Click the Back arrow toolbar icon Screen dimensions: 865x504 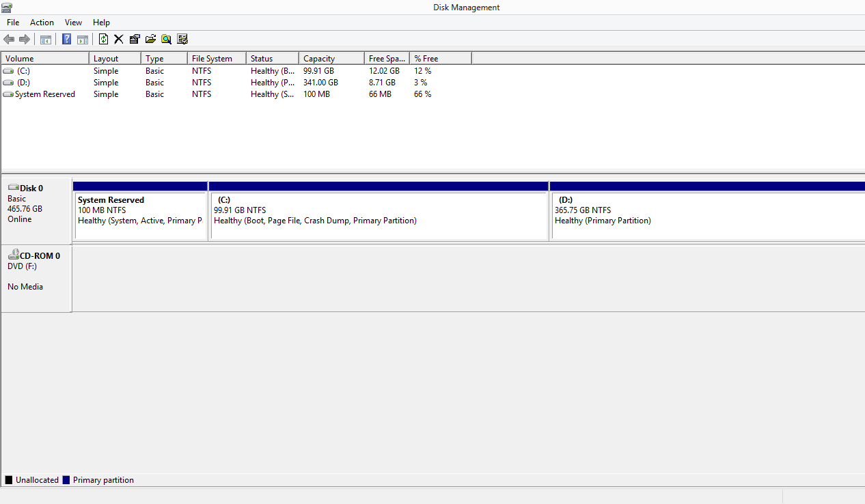coord(9,39)
